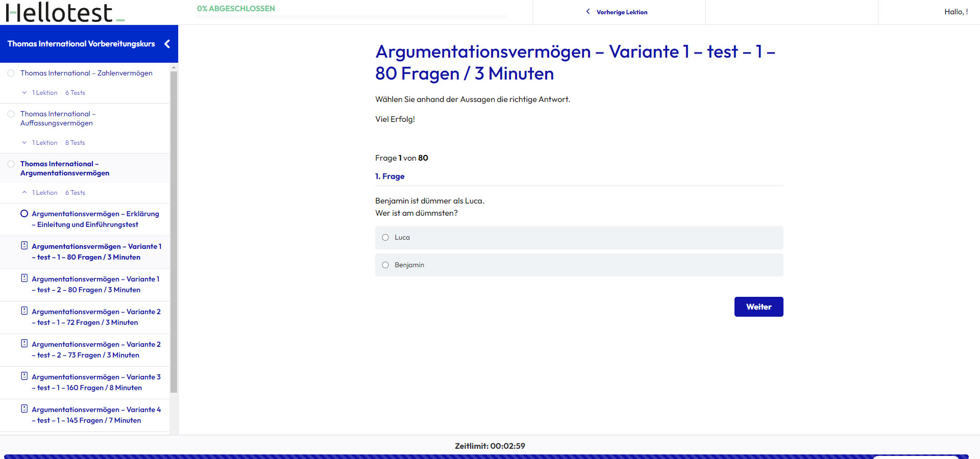This screenshot has width=980, height=459.
Task: Click the '1. Frage' heading
Action: 390,176
